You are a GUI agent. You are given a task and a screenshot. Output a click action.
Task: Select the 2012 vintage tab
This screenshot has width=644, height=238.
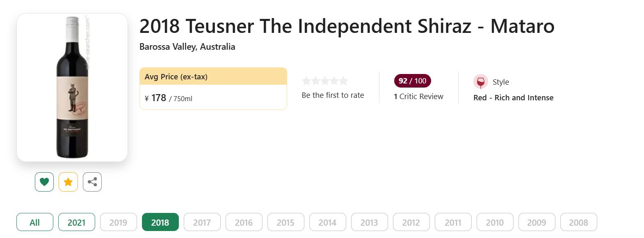(x=411, y=222)
